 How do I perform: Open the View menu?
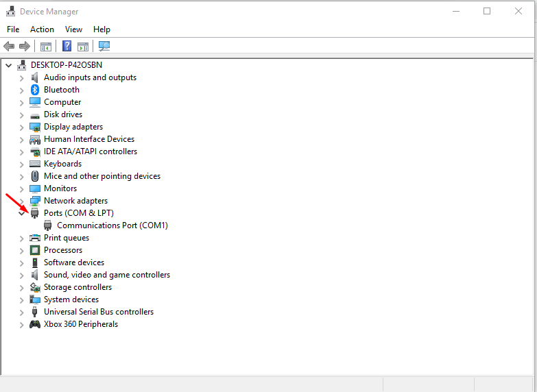(73, 29)
